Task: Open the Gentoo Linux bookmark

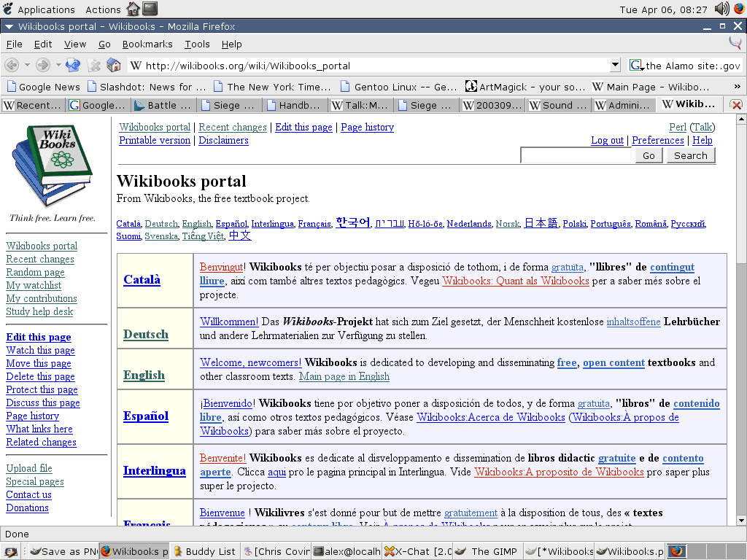Action: 399,87
